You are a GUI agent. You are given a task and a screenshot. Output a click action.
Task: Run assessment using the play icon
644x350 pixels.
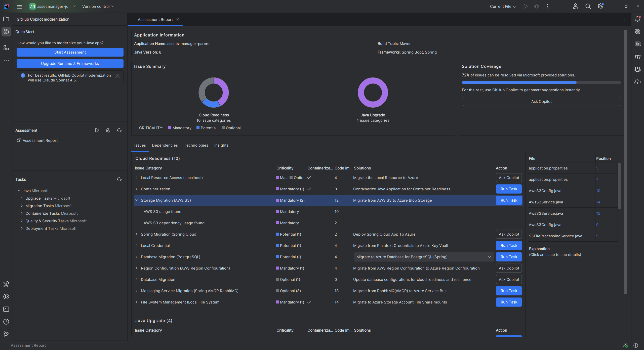(97, 130)
